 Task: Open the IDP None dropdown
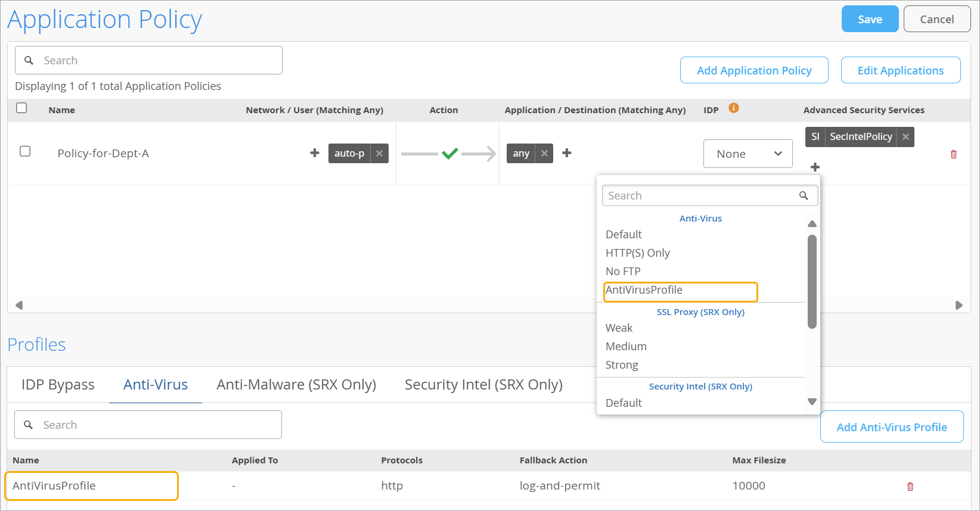748,154
